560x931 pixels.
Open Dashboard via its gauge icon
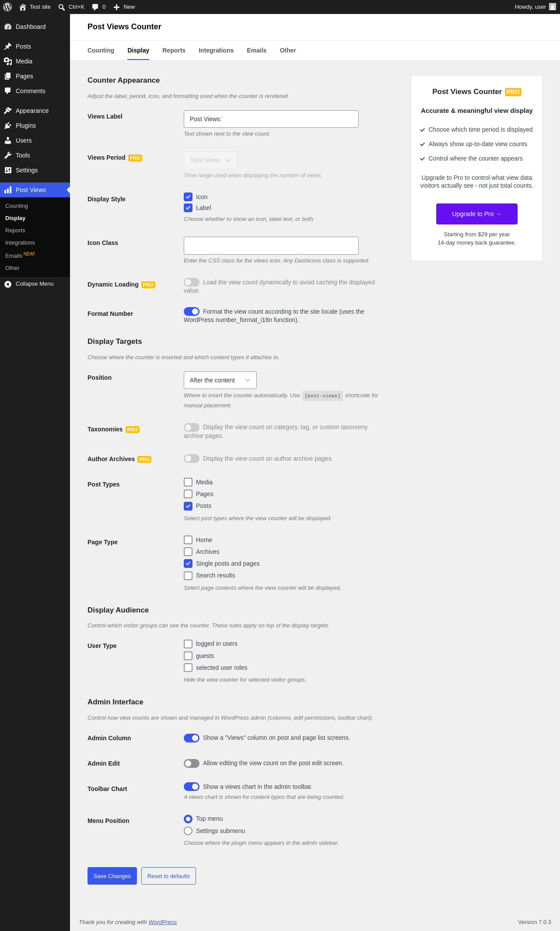[8, 27]
